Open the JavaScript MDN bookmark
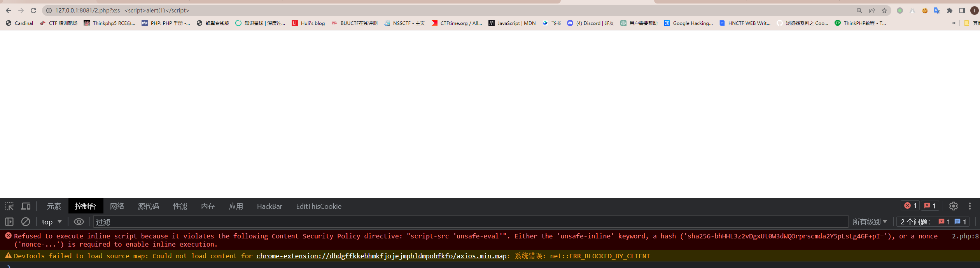Viewport: 980px width, 268px height. point(512,23)
